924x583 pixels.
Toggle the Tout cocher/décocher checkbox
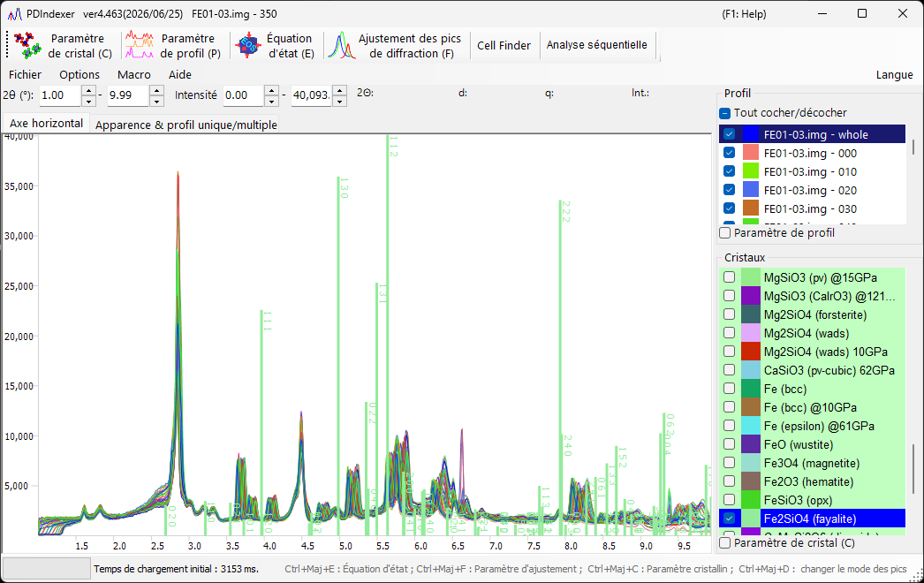(725, 112)
